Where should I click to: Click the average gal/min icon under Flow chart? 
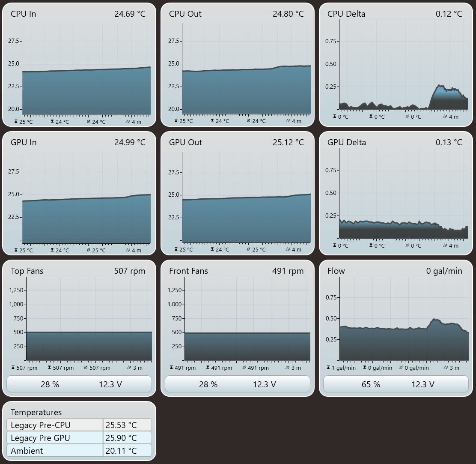click(x=401, y=367)
